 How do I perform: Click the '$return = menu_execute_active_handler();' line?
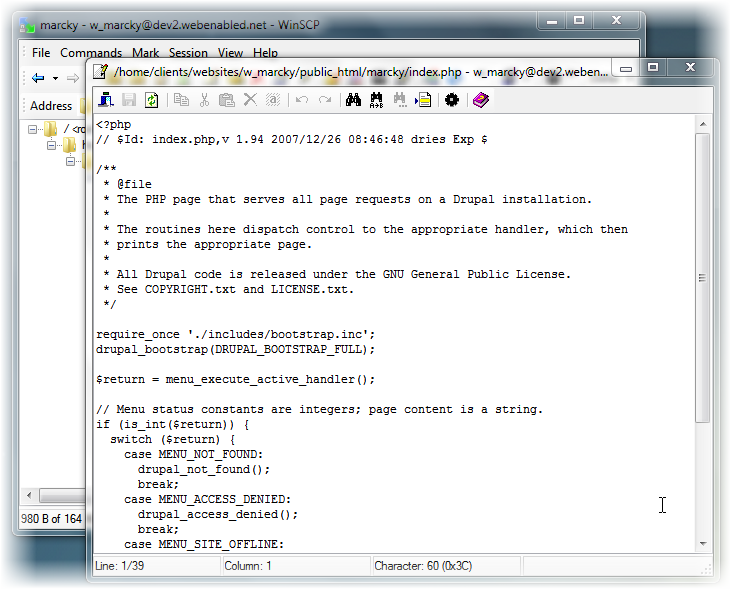click(235, 379)
